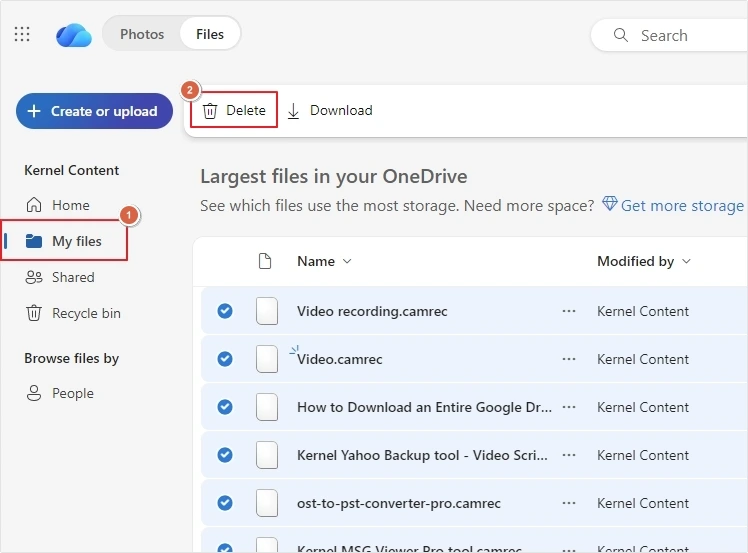Click Create or upload button
The image size is (748, 553).
pos(94,111)
